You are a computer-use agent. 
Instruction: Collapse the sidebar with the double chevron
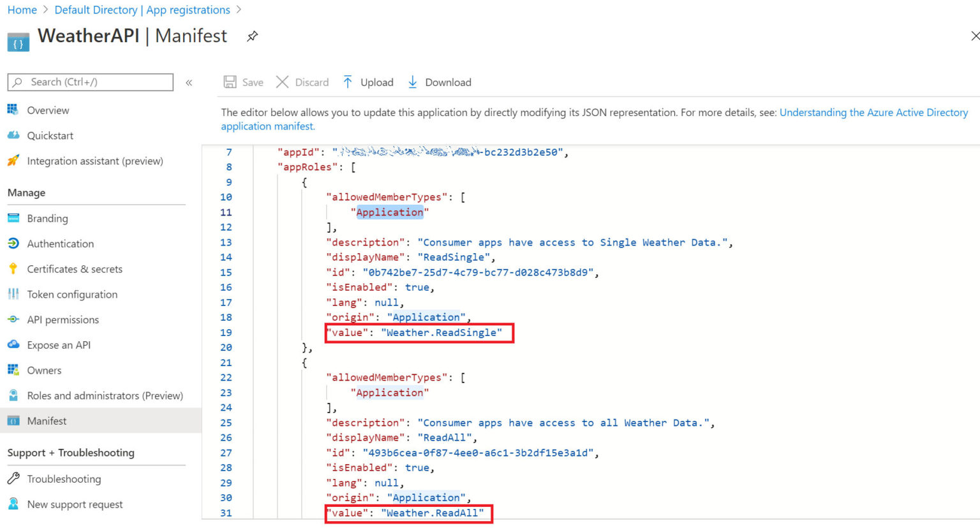coord(189,82)
